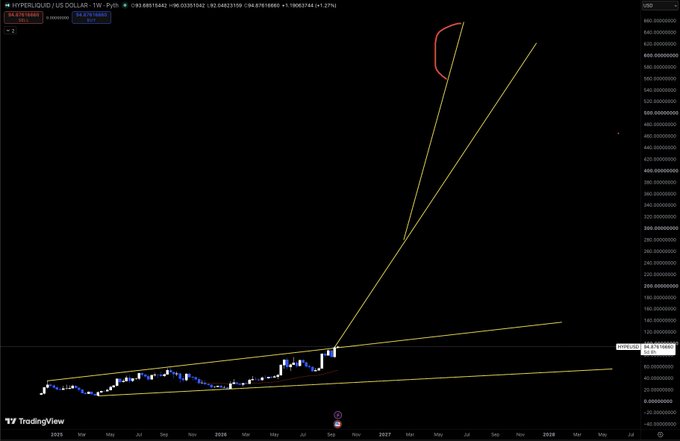Click the 200.00000000 price axis label
Screen dimensions: 680x441
661,286
